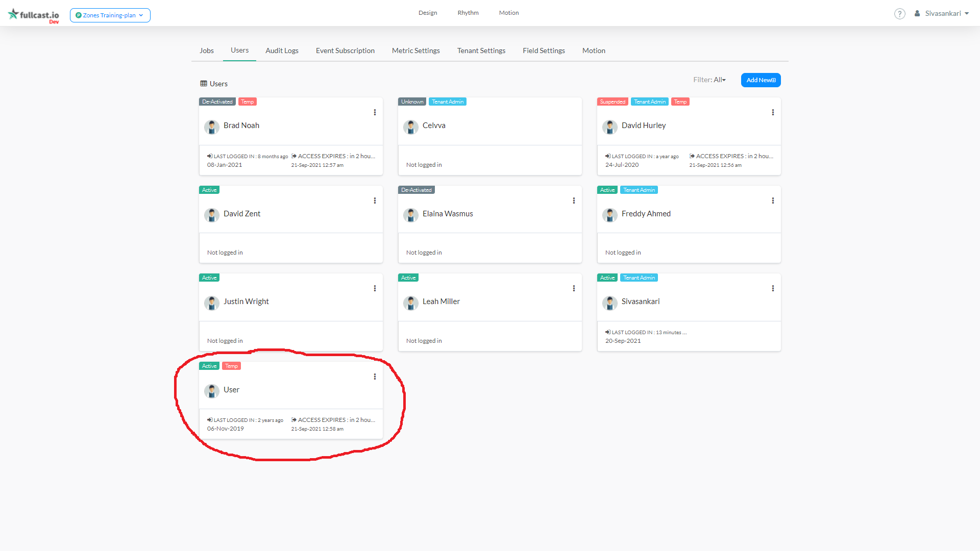
Task: Expand the Sivasankari account menu
Action: click(x=942, y=14)
